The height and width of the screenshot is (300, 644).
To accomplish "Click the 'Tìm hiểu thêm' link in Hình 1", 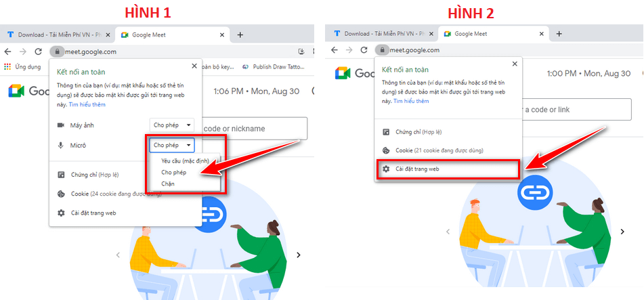I will pos(87,105).
